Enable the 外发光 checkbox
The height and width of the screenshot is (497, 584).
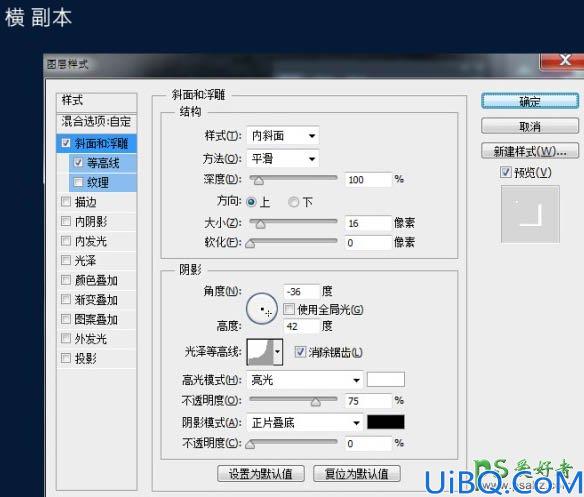coord(66,338)
